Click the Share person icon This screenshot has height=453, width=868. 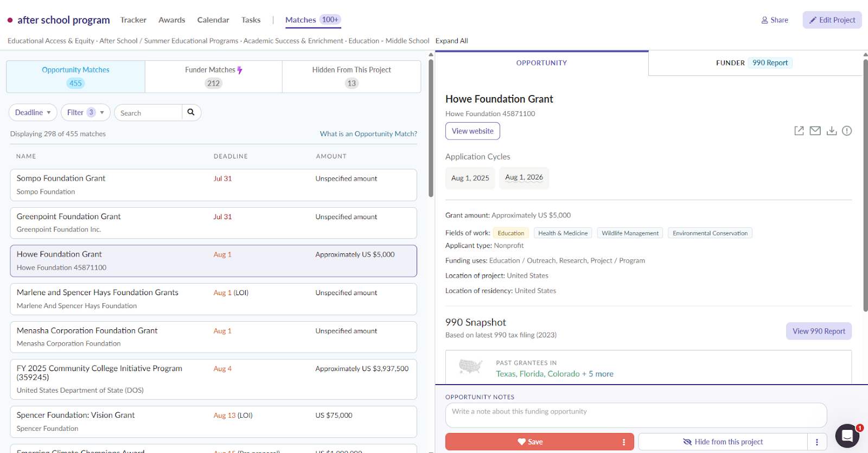tap(764, 20)
